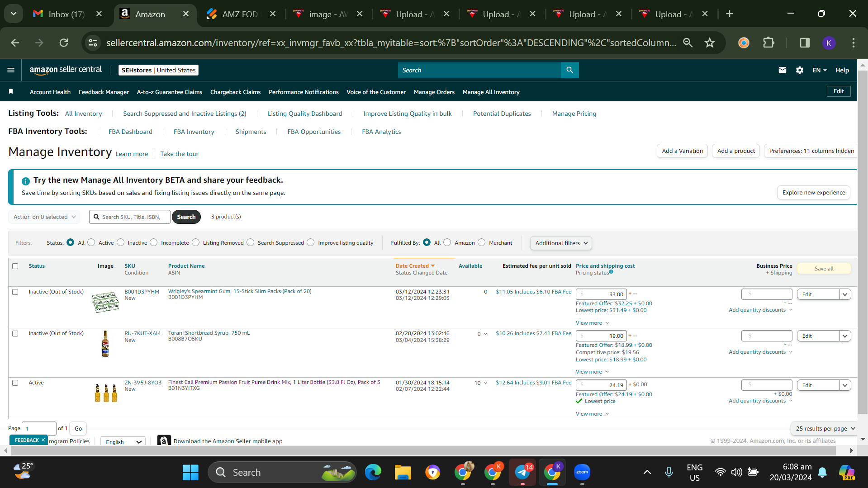Image resolution: width=868 pixels, height=488 pixels.
Task: Click Explore new experience button
Action: click(x=813, y=192)
